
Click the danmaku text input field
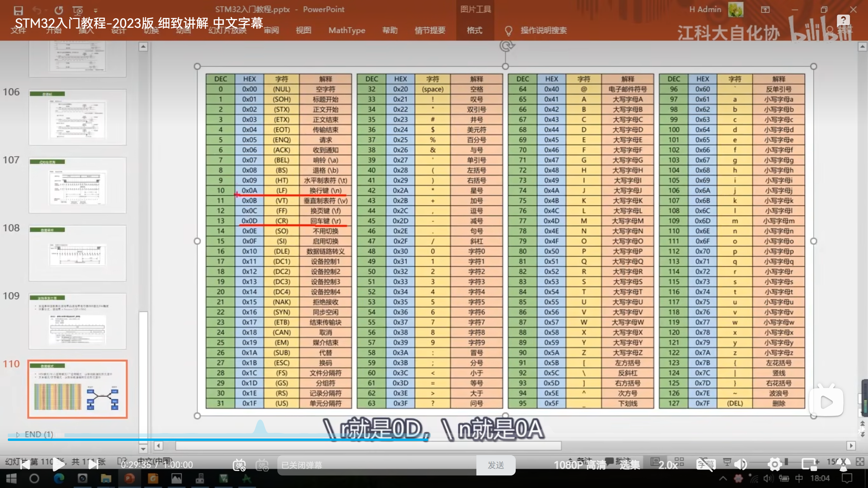tap(376, 465)
